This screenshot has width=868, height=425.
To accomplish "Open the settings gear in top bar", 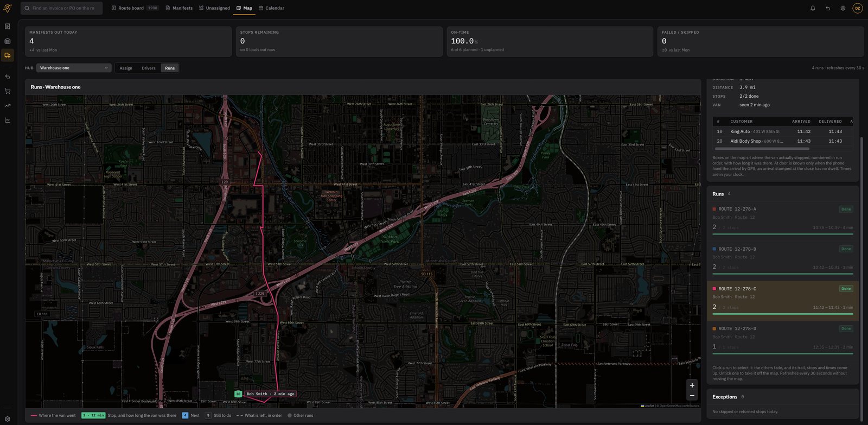I will pyautogui.click(x=843, y=8).
